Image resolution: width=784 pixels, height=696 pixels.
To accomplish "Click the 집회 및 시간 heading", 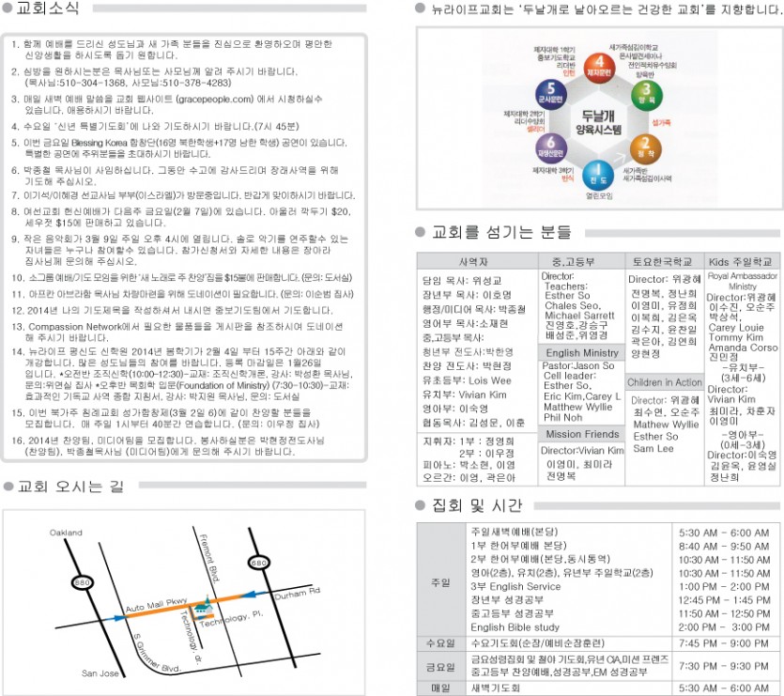I will pyautogui.click(x=477, y=506).
